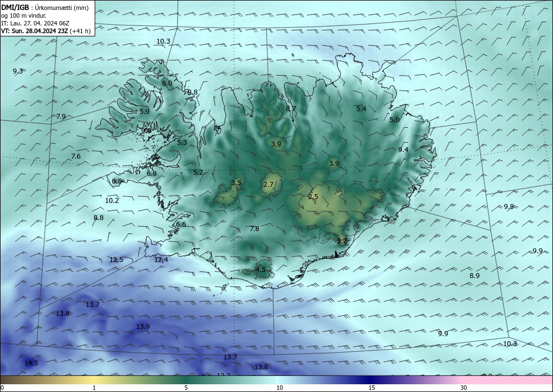Click the 0 label on the color scale

click(x=2, y=388)
